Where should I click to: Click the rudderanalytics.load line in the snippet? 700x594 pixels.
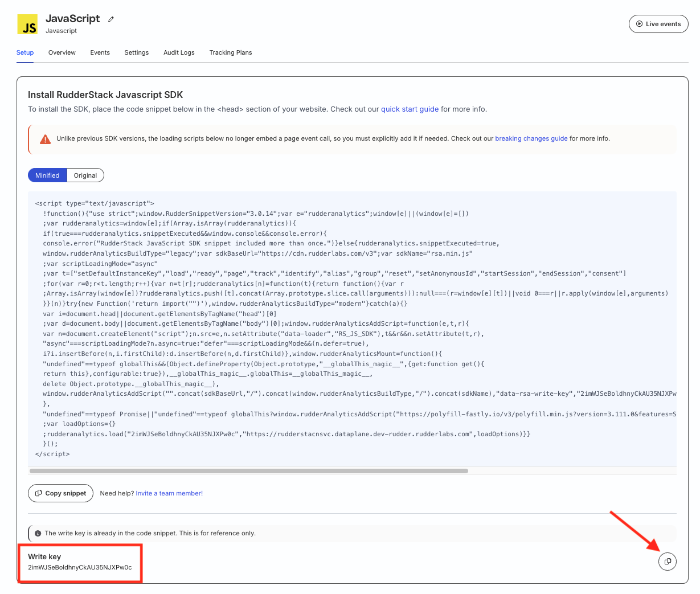(286, 434)
